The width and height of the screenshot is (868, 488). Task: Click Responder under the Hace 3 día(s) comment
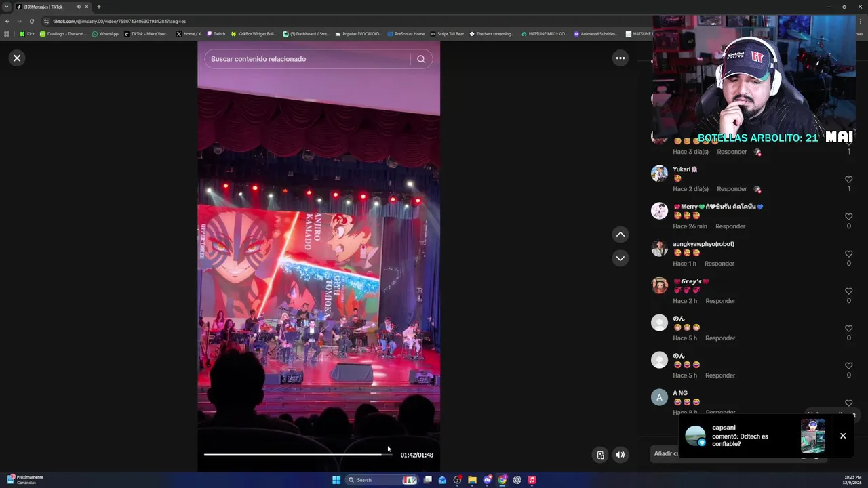732,152
